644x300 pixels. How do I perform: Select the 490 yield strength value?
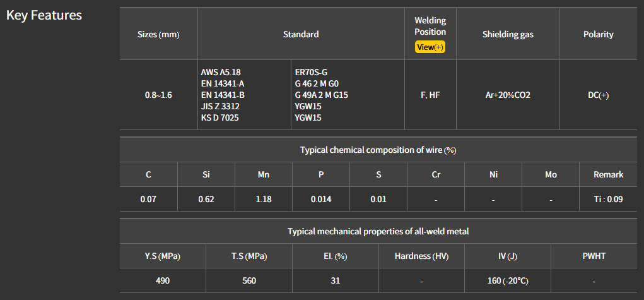[x=163, y=280]
